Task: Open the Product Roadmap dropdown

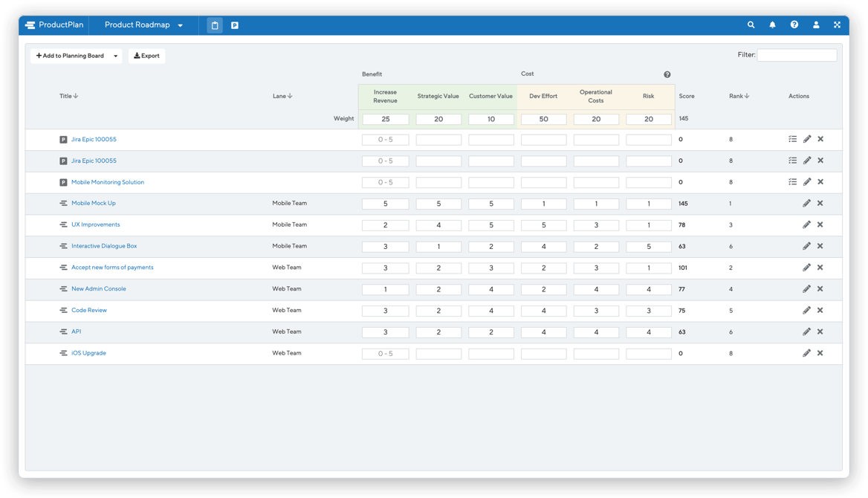Action: 143,25
